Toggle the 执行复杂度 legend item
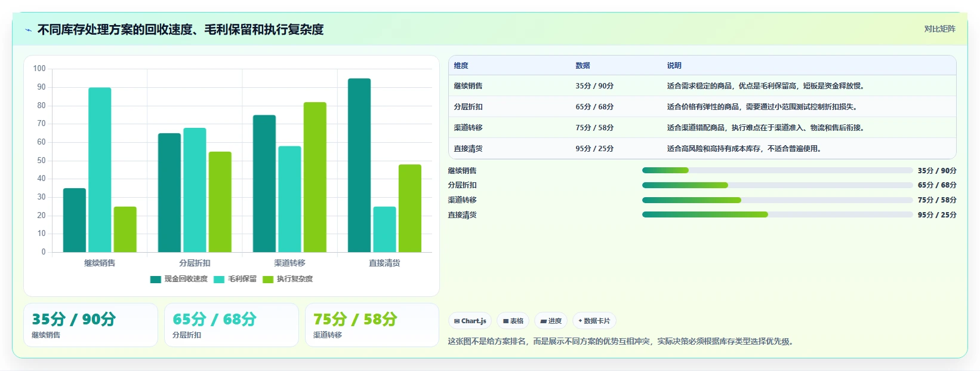Screen dimensions: 980x371 tap(288, 279)
